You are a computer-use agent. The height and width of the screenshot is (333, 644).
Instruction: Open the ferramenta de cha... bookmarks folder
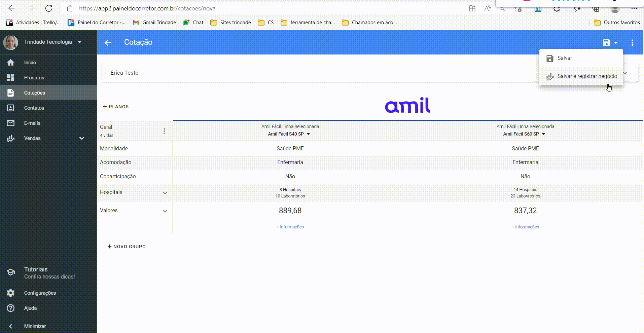point(308,23)
